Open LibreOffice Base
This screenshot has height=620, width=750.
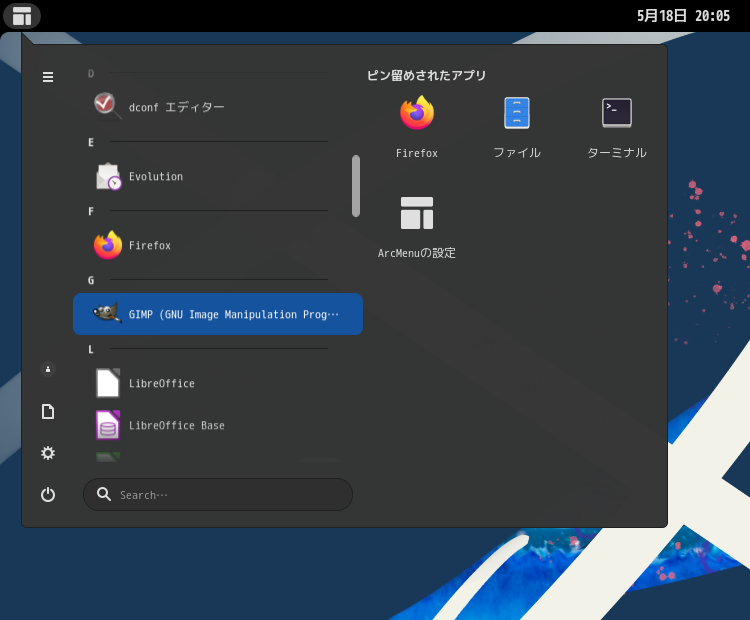[x=218, y=425]
